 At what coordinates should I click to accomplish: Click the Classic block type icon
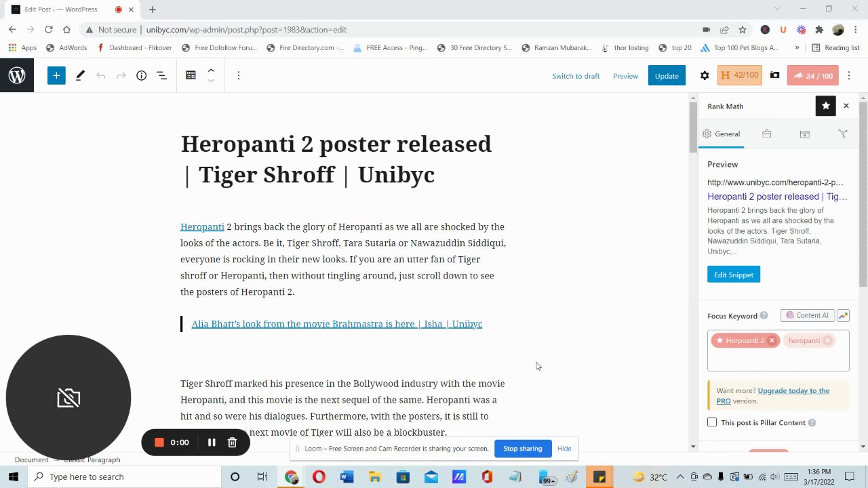tap(191, 75)
